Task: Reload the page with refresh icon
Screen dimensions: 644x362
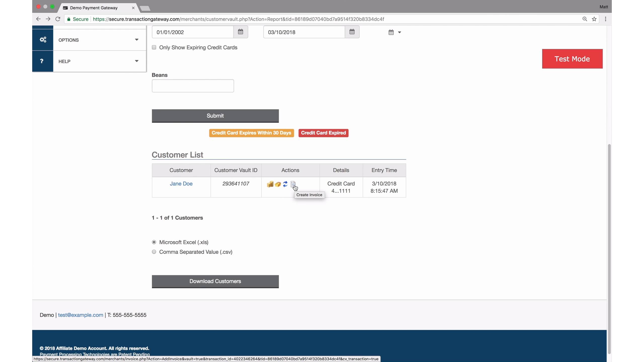Action: pos(58,19)
